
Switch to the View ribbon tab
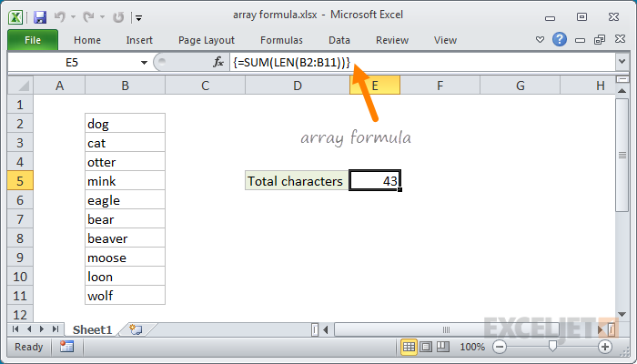(x=445, y=40)
